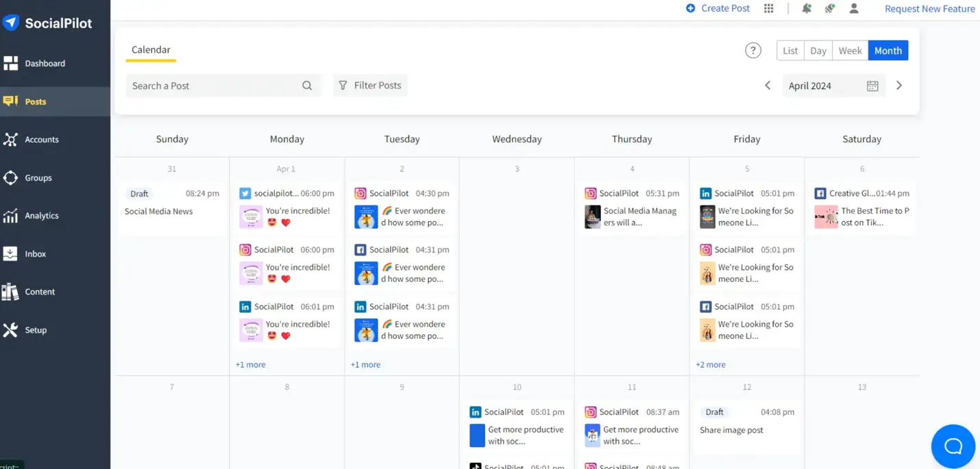
Task: Click the notifications bell icon
Action: point(806,8)
